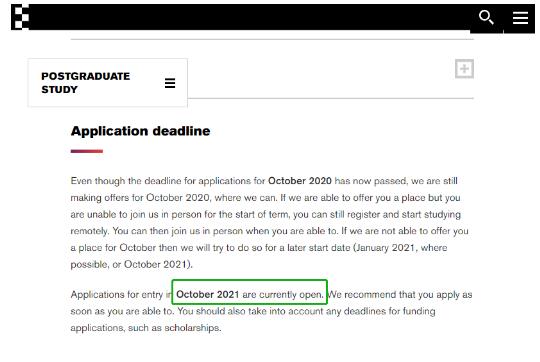This screenshot has width=540, height=362.
Task: Click the word scholarships in last paragraph
Action: pyautogui.click(x=193, y=328)
